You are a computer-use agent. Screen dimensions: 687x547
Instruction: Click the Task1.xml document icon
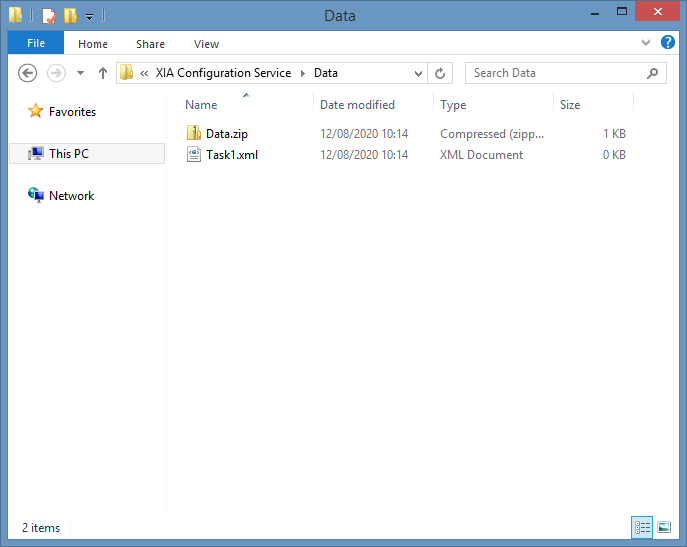click(194, 154)
